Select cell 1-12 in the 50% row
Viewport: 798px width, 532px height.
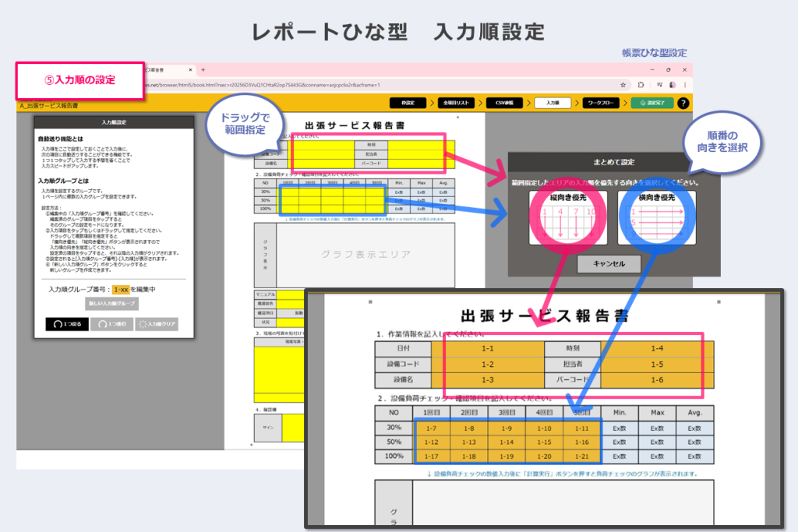tap(432, 442)
